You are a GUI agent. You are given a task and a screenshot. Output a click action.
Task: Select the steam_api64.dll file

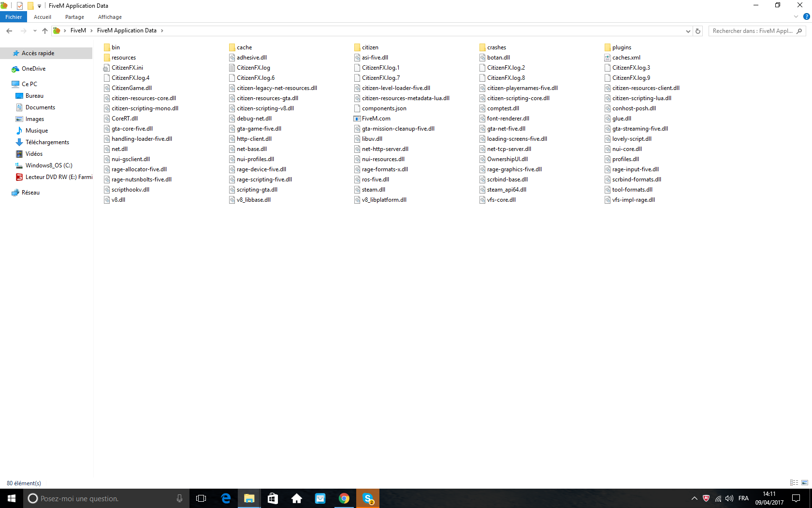(x=503, y=190)
